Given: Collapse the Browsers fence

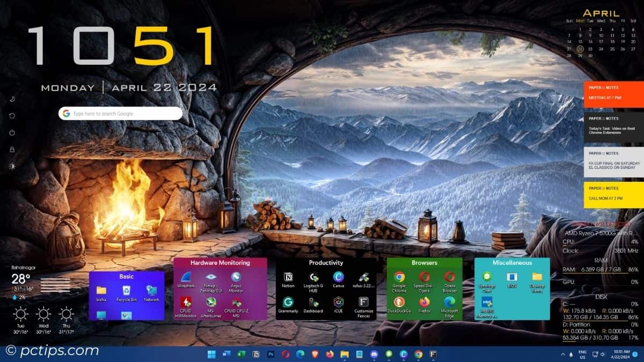Looking at the screenshot, I should click(x=424, y=263).
